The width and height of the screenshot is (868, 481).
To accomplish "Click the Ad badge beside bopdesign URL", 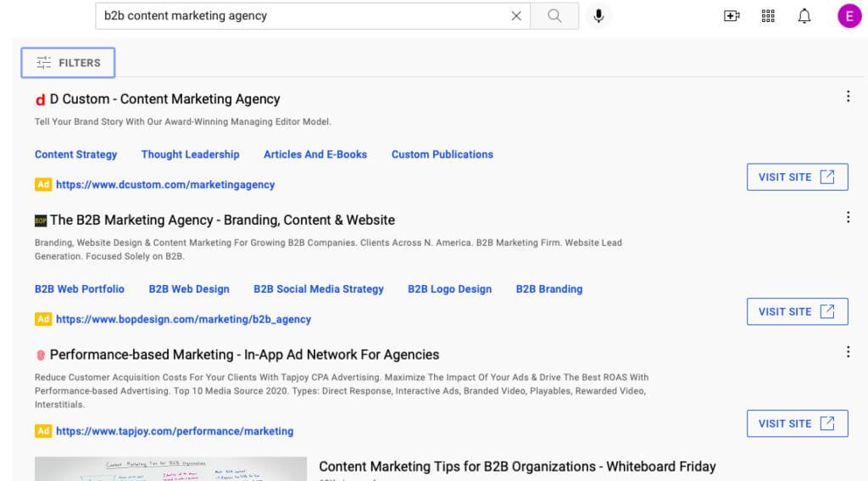I will (x=43, y=319).
